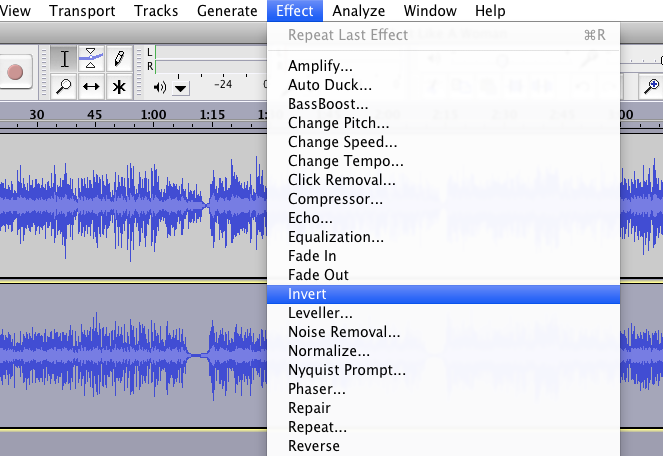The width and height of the screenshot is (663, 456).
Task: Select the Multi-tool asterisk icon
Action: [119, 86]
